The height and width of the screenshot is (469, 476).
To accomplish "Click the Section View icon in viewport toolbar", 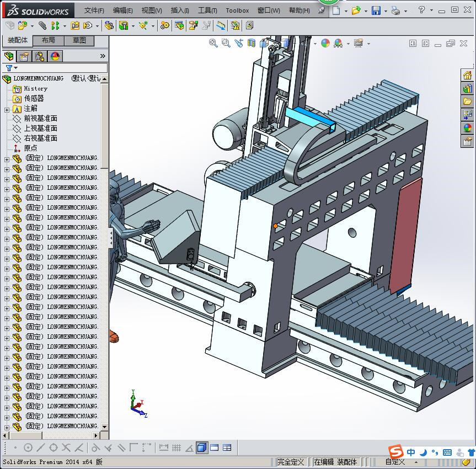I will (x=252, y=43).
